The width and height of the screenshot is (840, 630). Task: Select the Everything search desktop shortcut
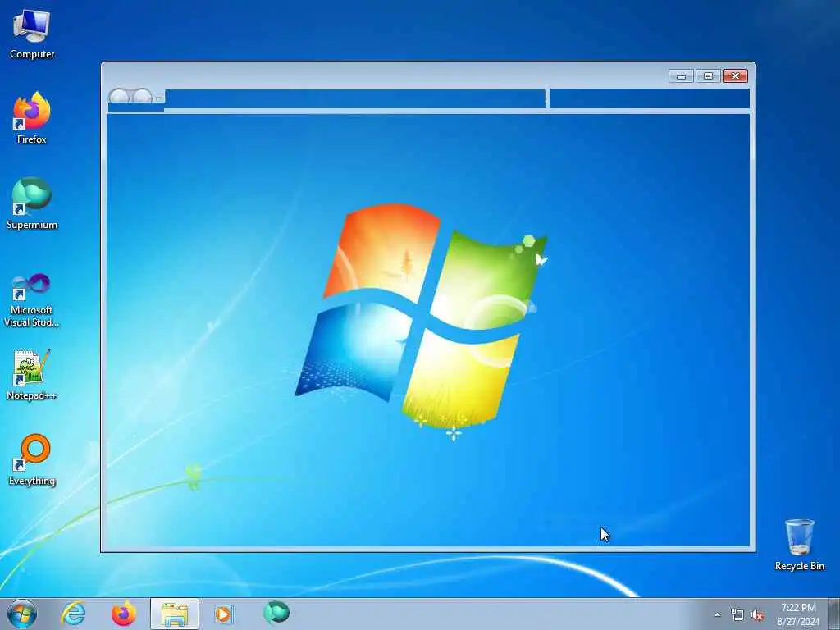[x=32, y=459]
